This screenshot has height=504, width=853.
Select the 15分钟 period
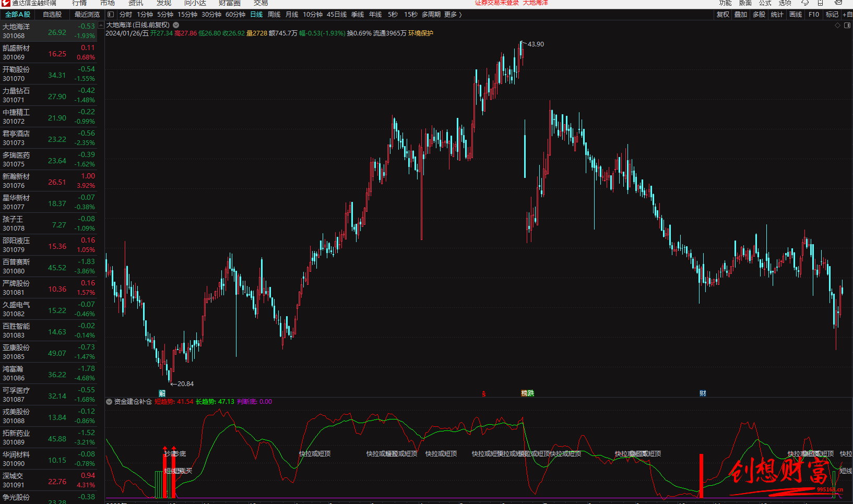(187, 15)
